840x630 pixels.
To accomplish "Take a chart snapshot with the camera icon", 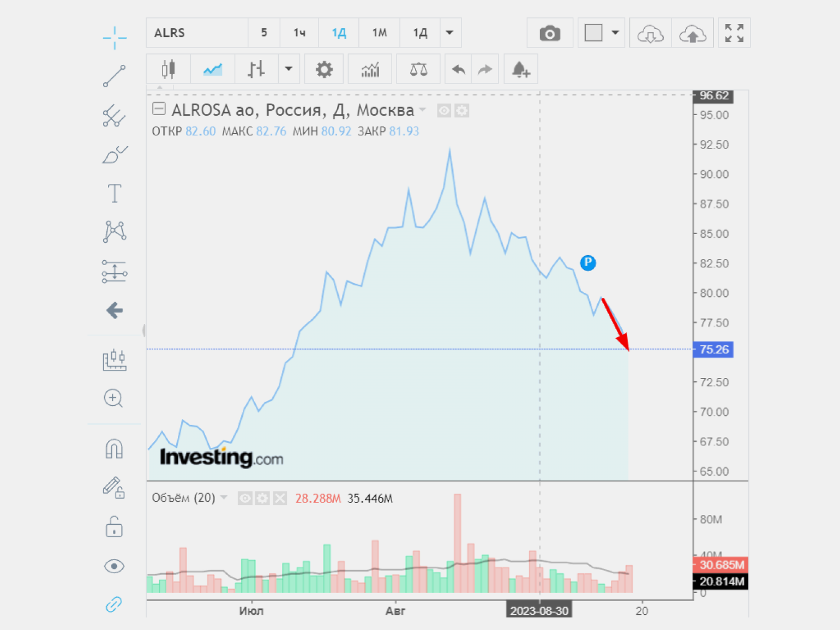I will (x=549, y=33).
